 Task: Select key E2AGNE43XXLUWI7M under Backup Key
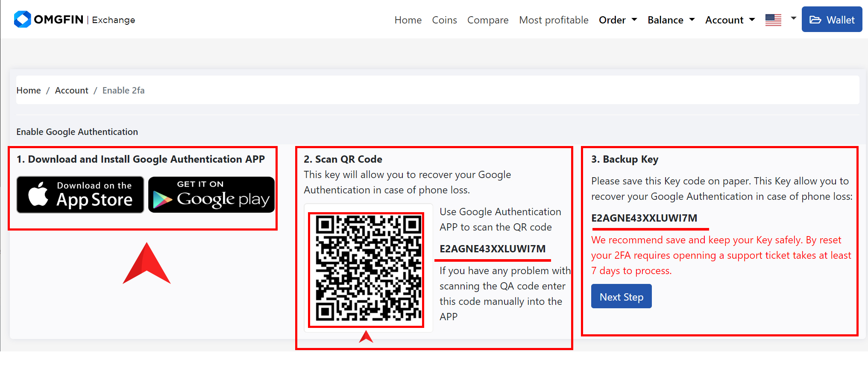pos(644,218)
